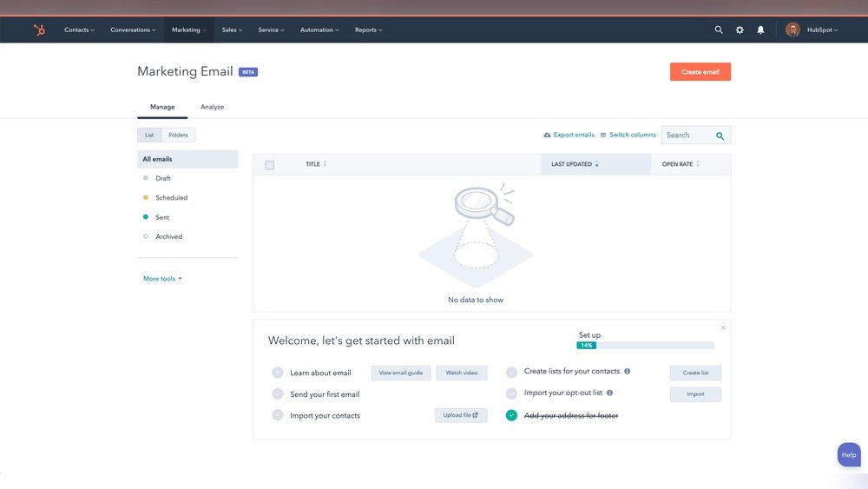Screen dimensions: 868x489
Task: Click the info icon beside Create lists
Action: click(x=628, y=371)
